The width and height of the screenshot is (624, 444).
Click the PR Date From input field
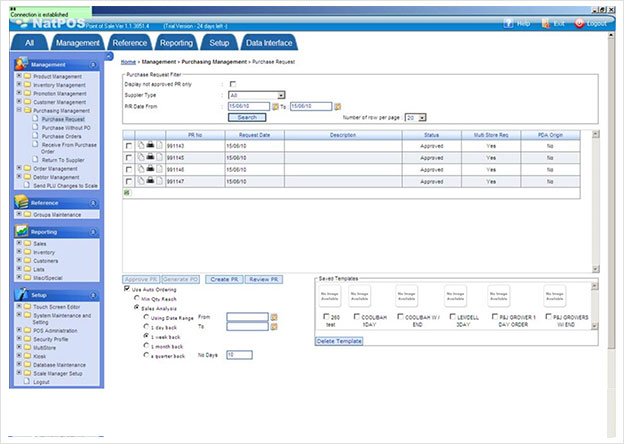[249, 106]
